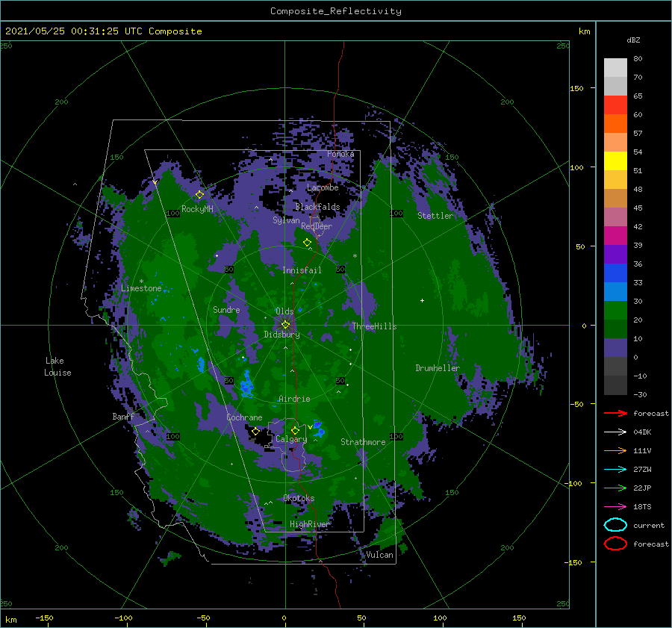Click the Drumheller label
672x628 pixels.
coord(438,368)
